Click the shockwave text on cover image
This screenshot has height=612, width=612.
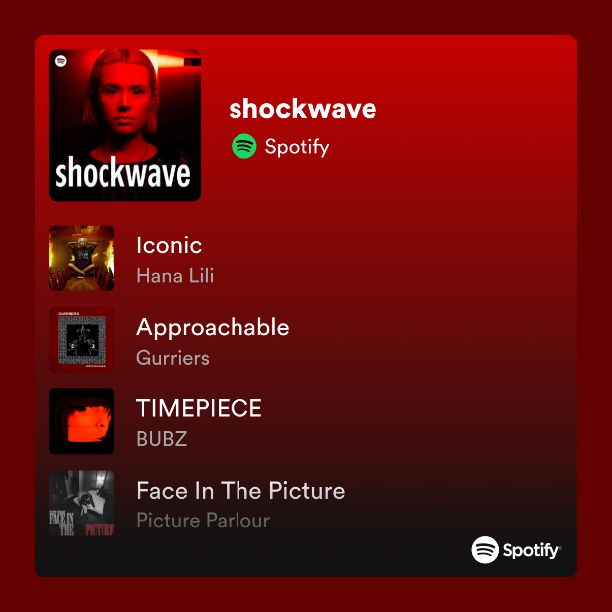point(123,172)
